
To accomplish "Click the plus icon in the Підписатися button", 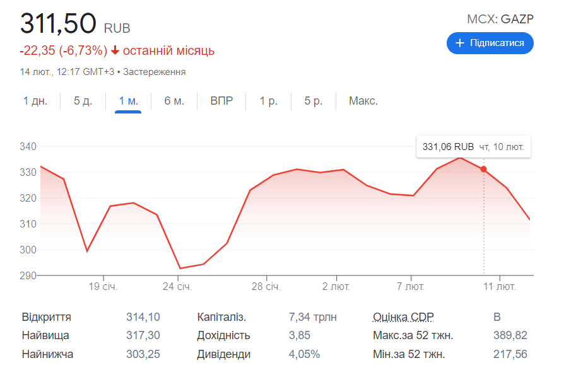I will tap(460, 43).
